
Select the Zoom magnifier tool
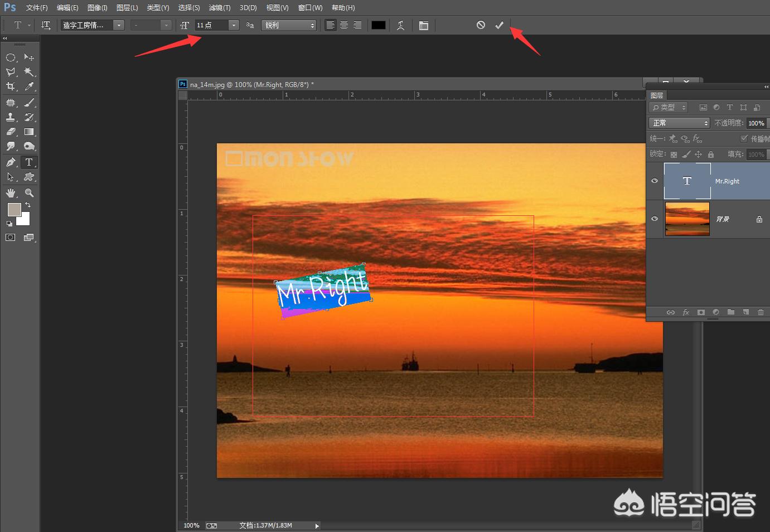coord(29,193)
